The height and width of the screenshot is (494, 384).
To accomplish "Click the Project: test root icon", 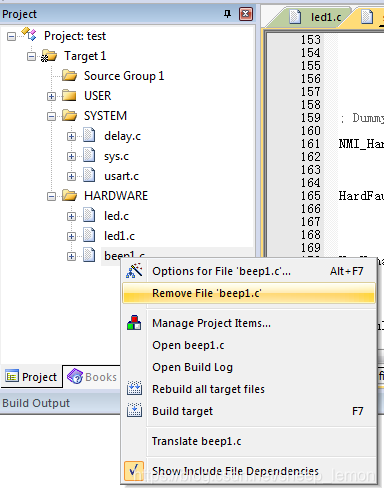I will [x=29, y=35].
